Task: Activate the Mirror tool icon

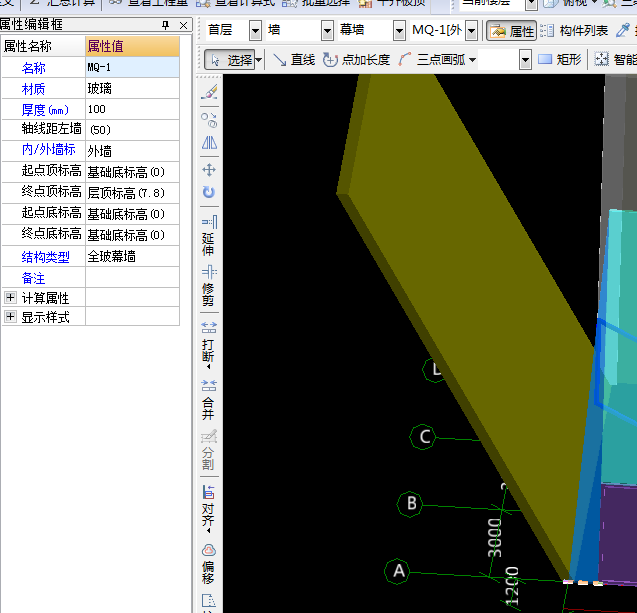Action: coord(209,143)
